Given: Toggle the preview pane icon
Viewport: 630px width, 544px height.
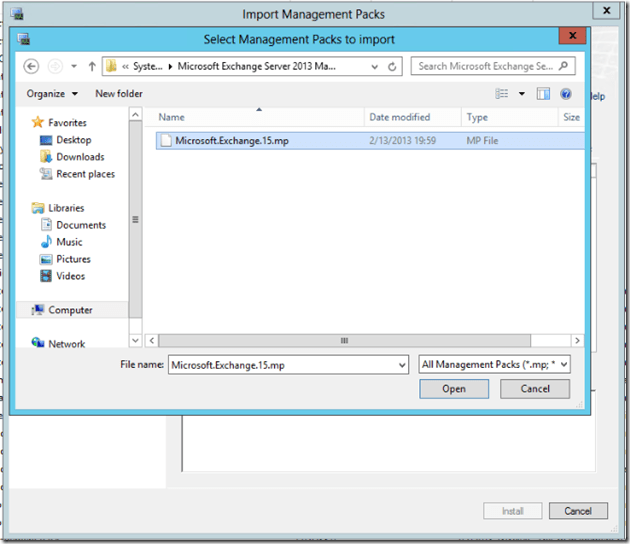Looking at the screenshot, I should point(544,94).
